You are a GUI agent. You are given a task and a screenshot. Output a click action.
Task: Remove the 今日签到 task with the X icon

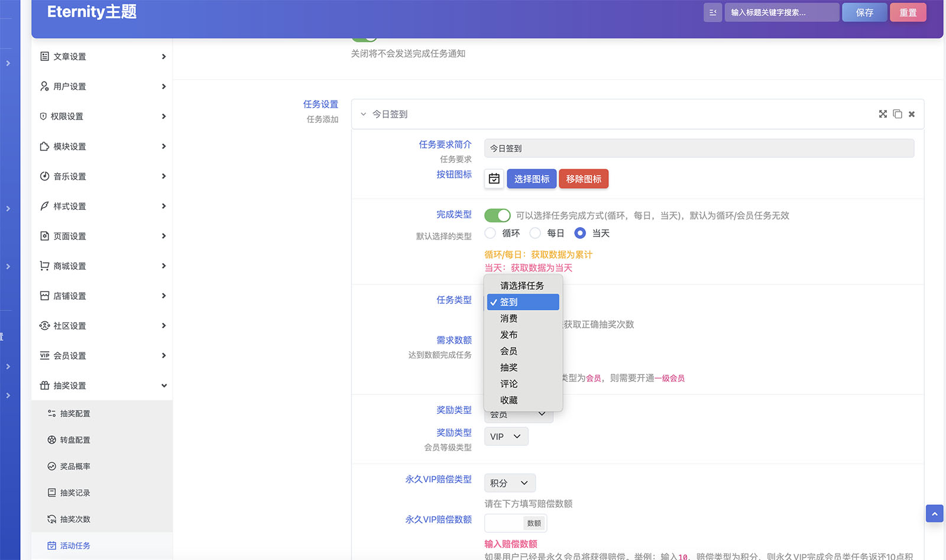pyautogui.click(x=912, y=114)
